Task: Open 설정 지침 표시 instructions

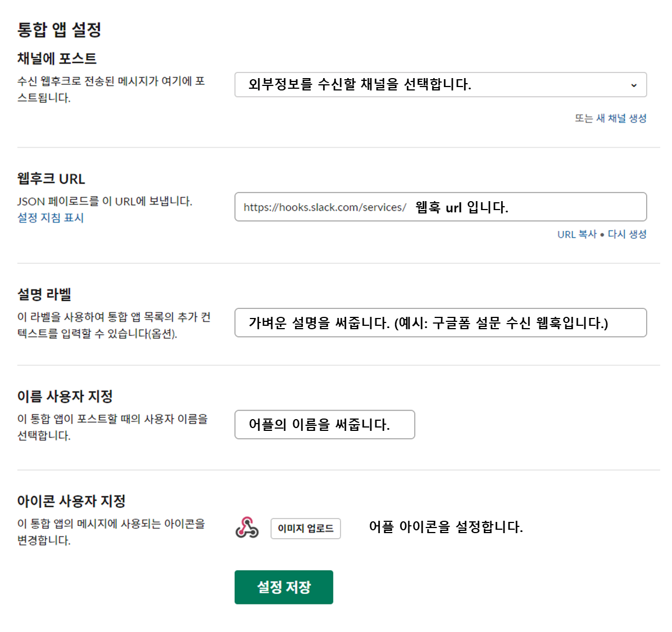Action: 50,218
